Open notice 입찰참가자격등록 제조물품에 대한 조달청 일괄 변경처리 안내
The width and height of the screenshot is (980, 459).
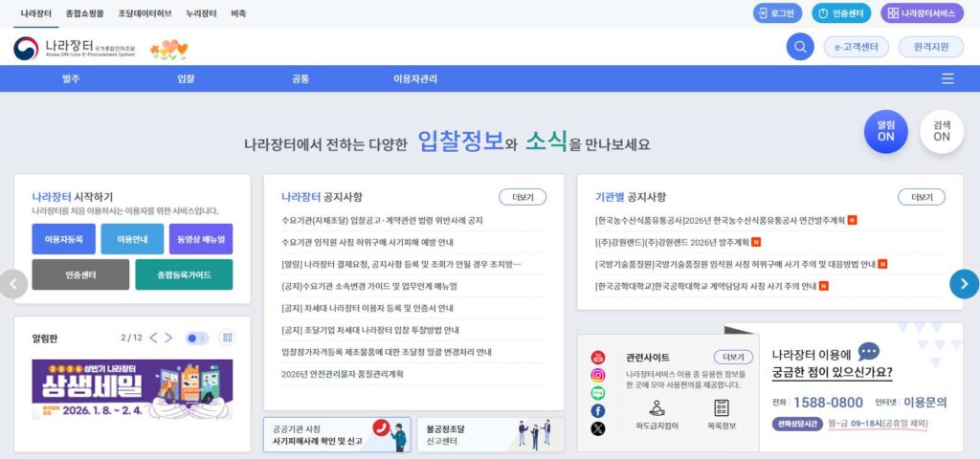click(x=387, y=352)
